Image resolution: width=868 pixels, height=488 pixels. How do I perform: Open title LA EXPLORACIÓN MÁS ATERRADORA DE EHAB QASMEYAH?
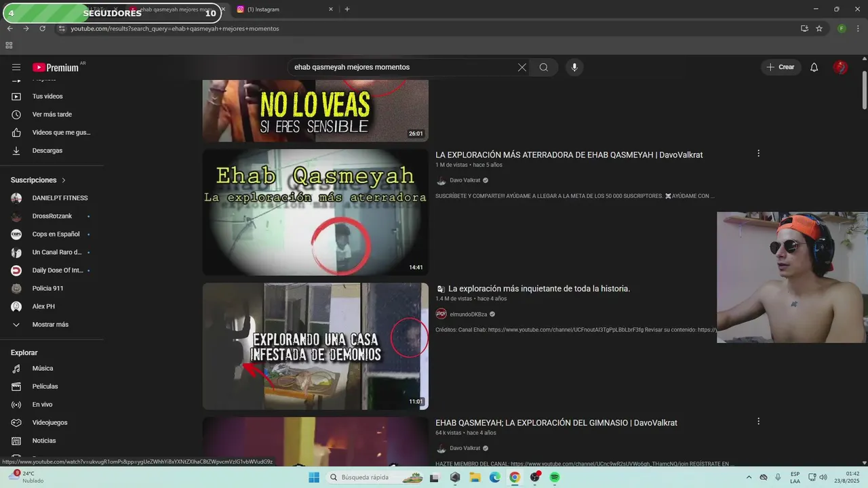(569, 155)
